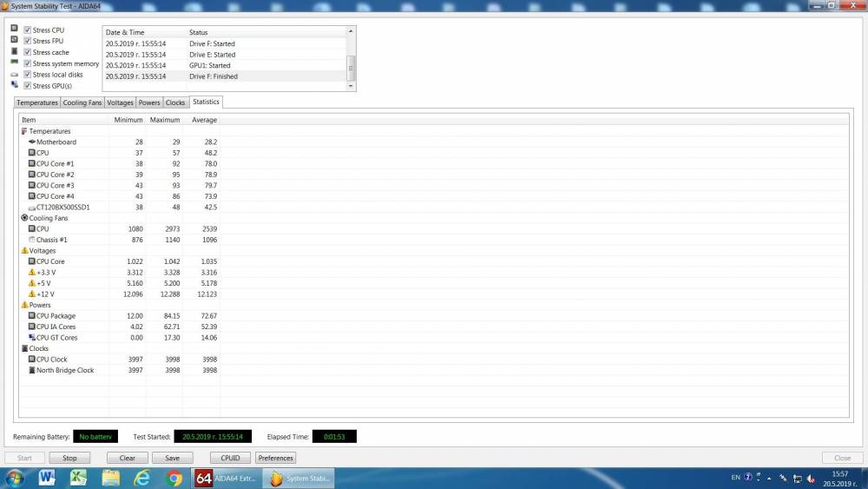Click the disk icon beside Stress local disks

[x=15, y=74]
